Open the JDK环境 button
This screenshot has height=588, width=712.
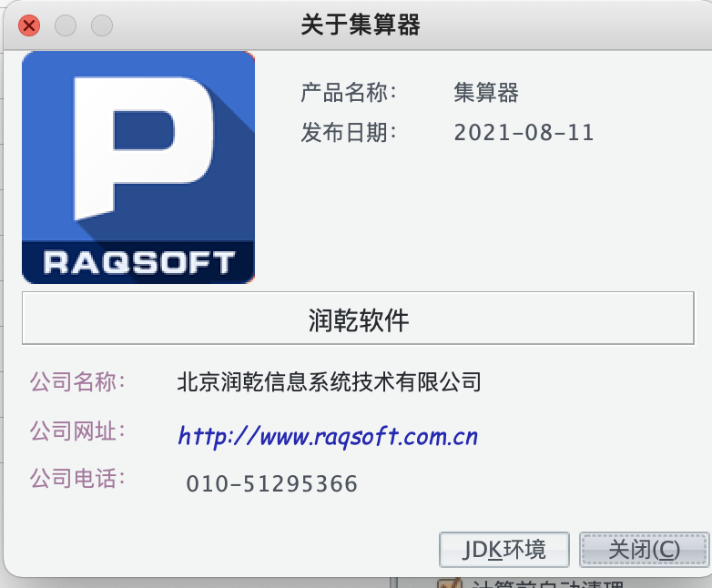(504, 550)
